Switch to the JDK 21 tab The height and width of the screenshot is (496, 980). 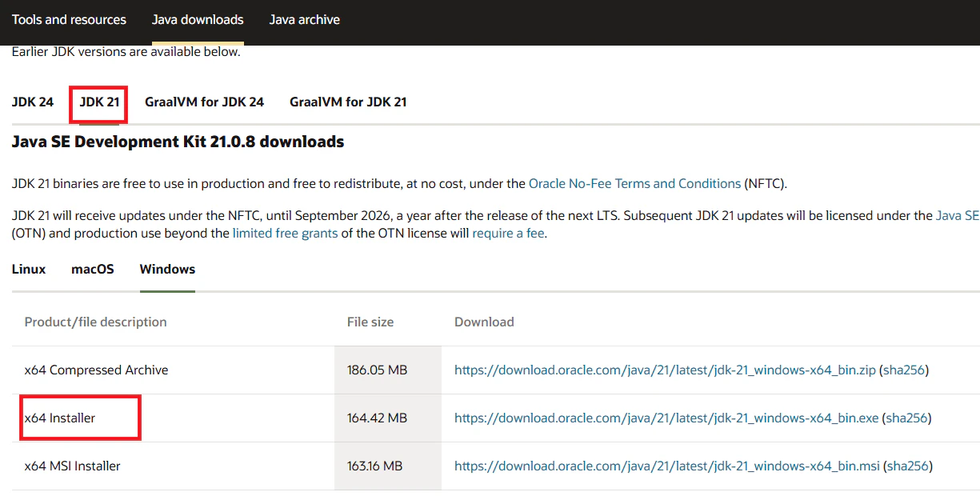tap(99, 102)
